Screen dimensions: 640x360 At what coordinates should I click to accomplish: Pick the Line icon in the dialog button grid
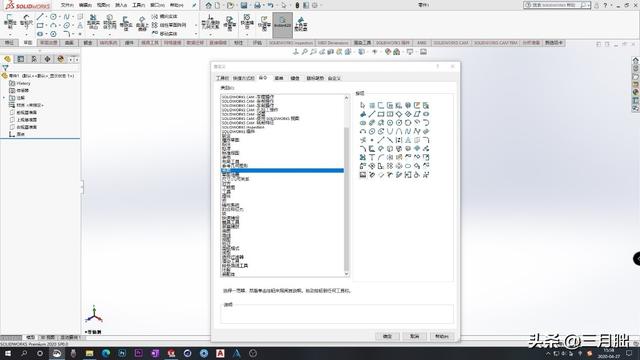(371, 114)
